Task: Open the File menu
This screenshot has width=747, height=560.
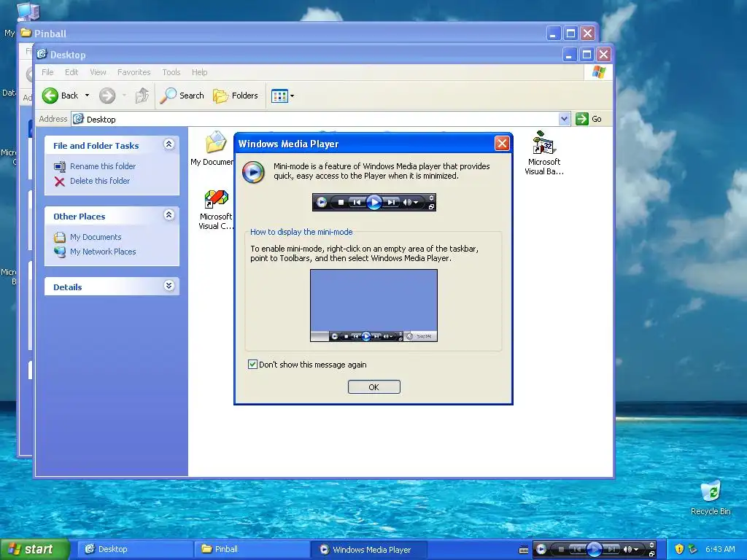Action: (x=47, y=72)
